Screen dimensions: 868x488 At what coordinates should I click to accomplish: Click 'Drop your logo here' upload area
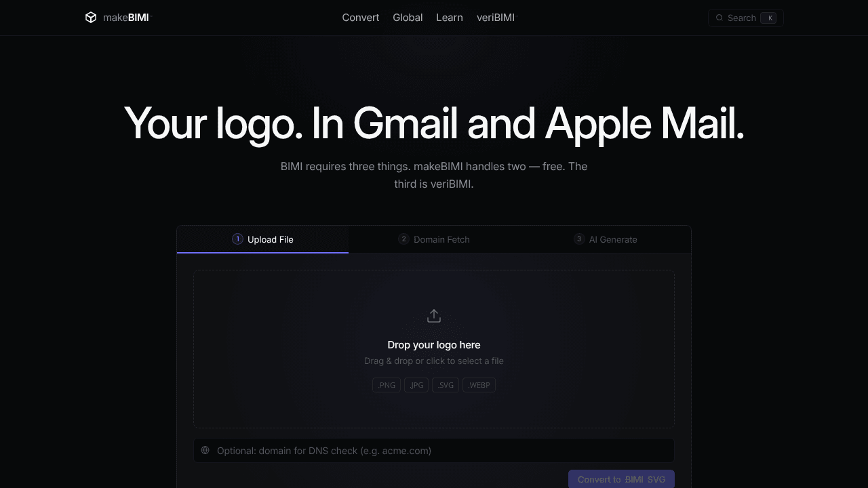[x=434, y=349]
